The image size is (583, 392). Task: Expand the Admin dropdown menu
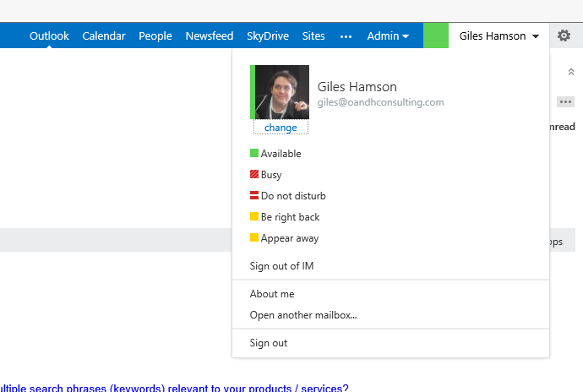coord(388,36)
